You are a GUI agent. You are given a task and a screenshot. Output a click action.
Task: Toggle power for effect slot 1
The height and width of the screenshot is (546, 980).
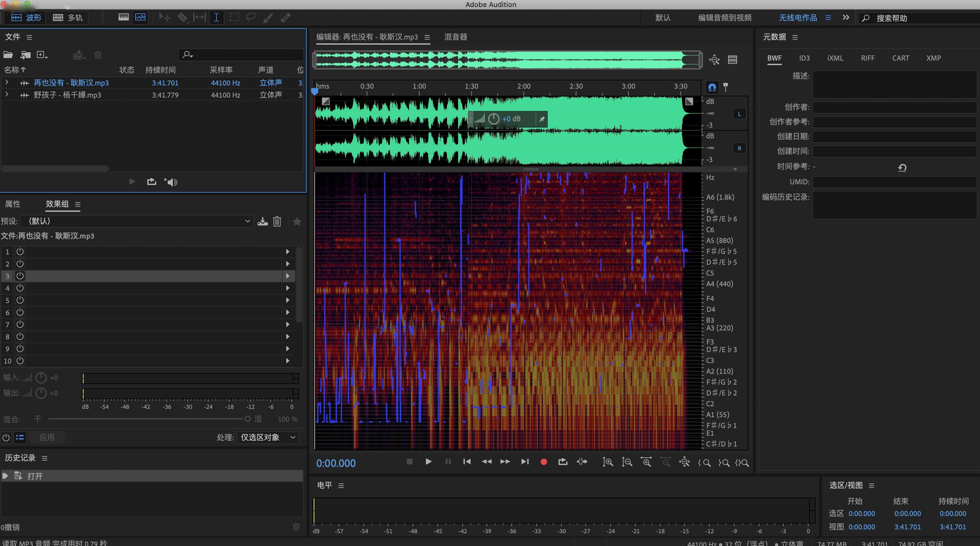click(19, 252)
